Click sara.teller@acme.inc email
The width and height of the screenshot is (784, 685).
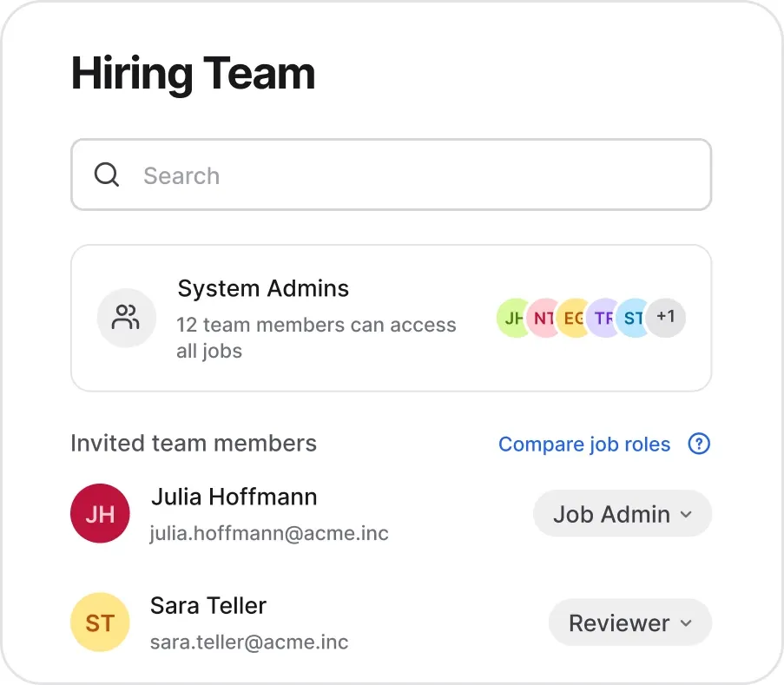(249, 642)
